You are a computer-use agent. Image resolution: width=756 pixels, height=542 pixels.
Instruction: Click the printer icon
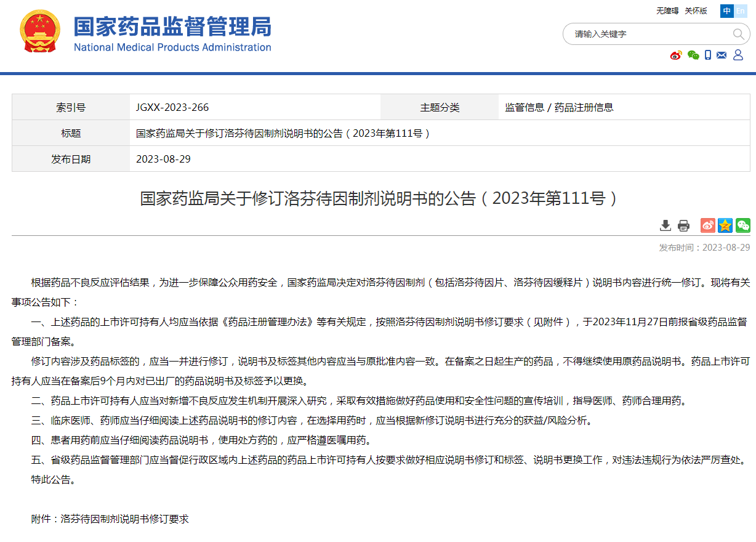pos(683,225)
